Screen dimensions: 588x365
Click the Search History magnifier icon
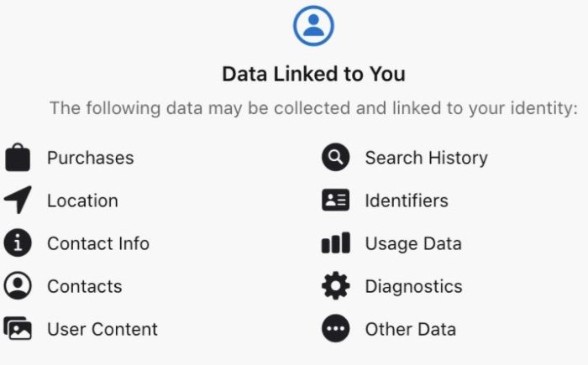pos(336,157)
